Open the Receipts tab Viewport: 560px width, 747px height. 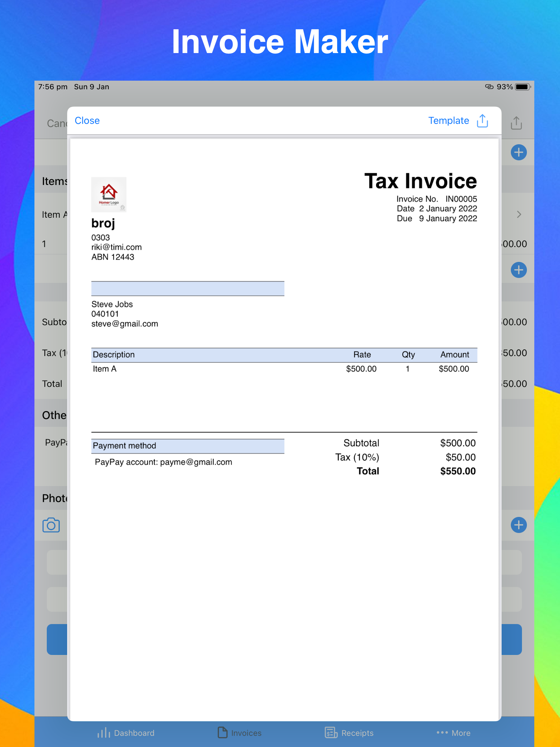[x=349, y=733]
